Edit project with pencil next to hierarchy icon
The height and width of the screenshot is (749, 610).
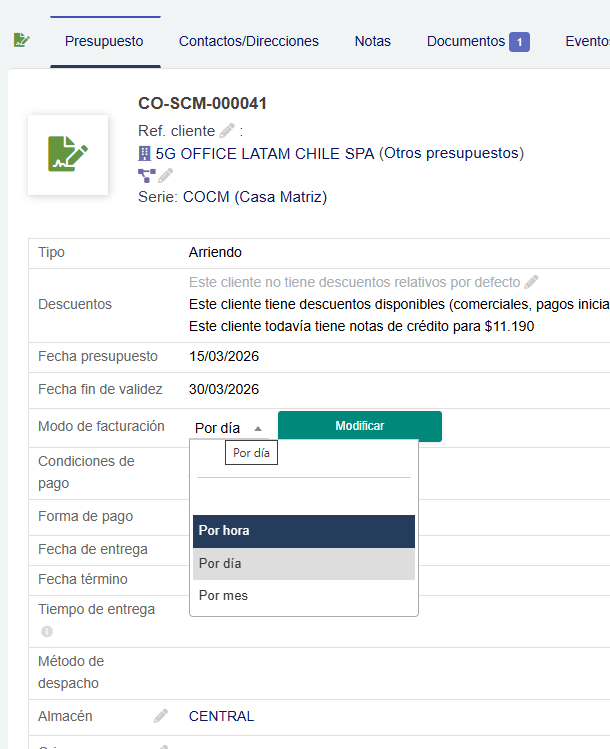pyautogui.click(x=165, y=176)
